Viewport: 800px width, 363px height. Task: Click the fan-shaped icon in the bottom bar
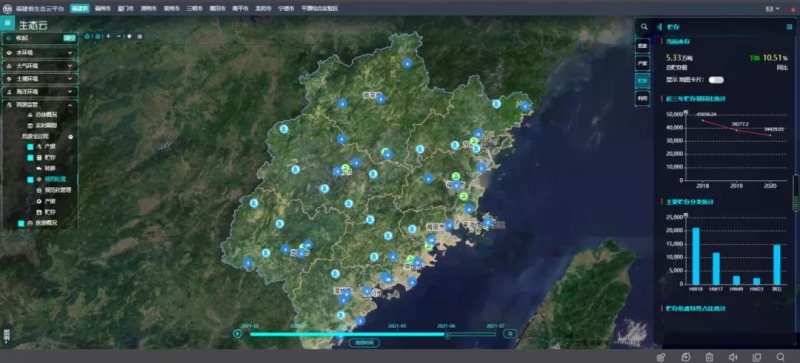(661, 357)
